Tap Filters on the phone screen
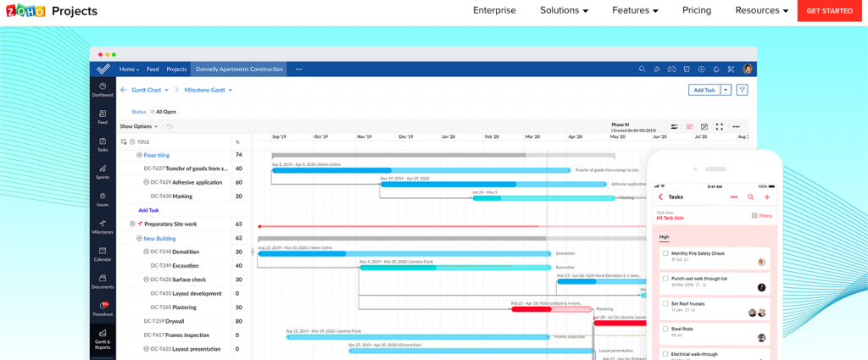 click(x=762, y=216)
